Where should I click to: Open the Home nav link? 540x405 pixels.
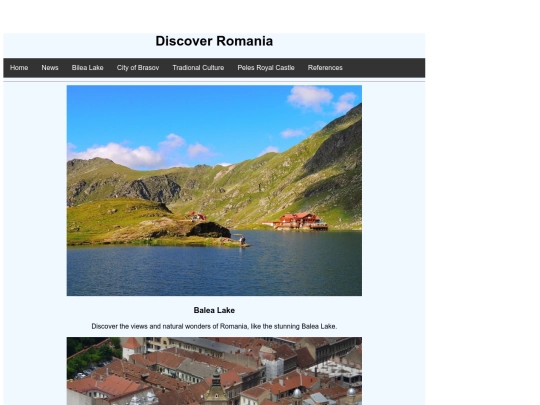tap(19, 68)
